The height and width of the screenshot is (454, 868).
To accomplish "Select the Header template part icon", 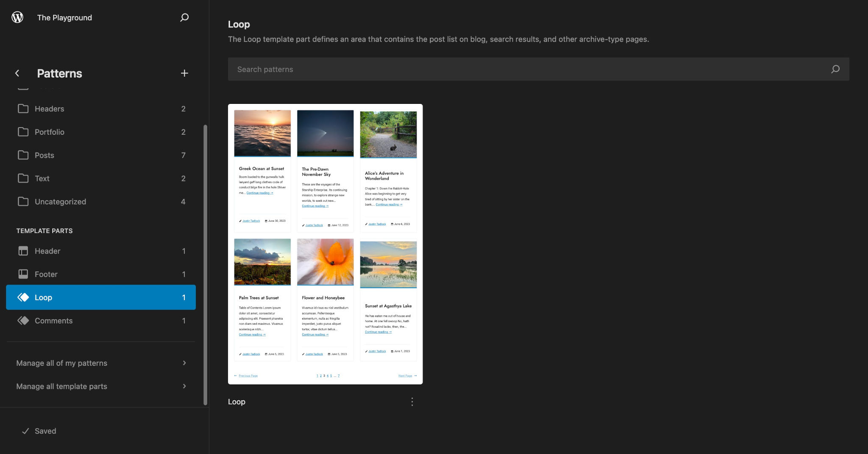I will pos(23,251).
